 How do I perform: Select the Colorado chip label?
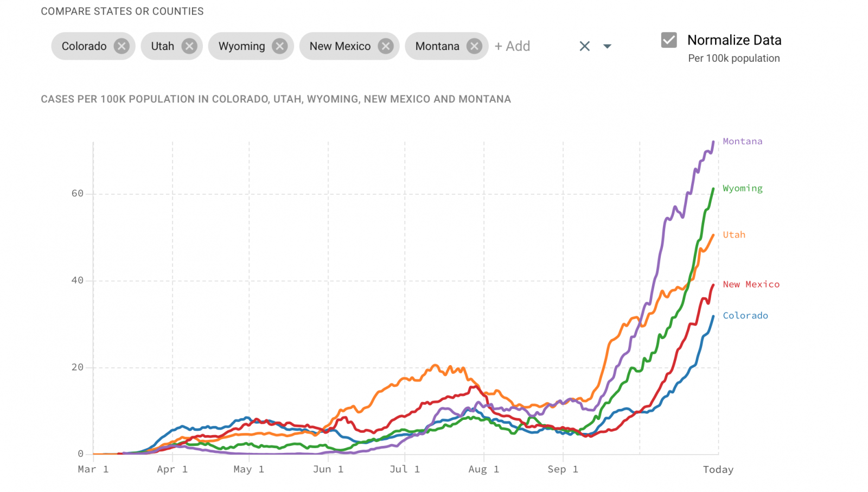(x=84, y=46)
